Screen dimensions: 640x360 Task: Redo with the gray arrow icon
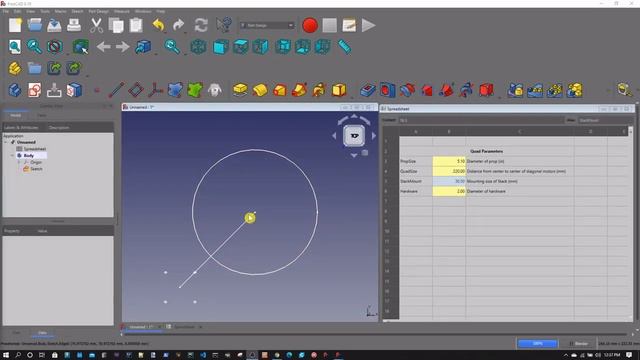point(178,25)
